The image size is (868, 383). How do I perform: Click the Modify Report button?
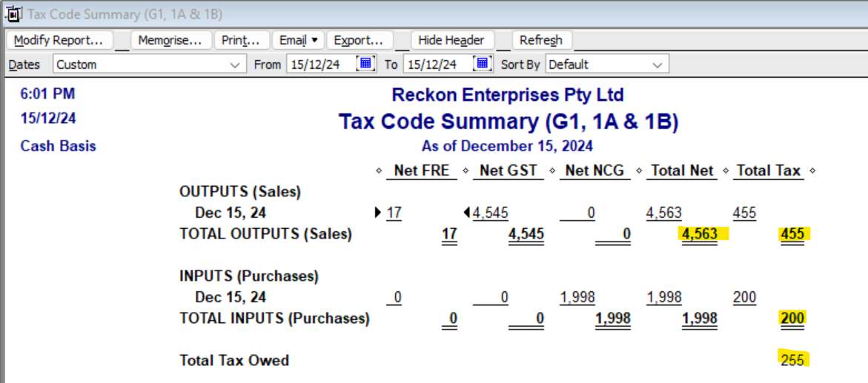point(59,41)
